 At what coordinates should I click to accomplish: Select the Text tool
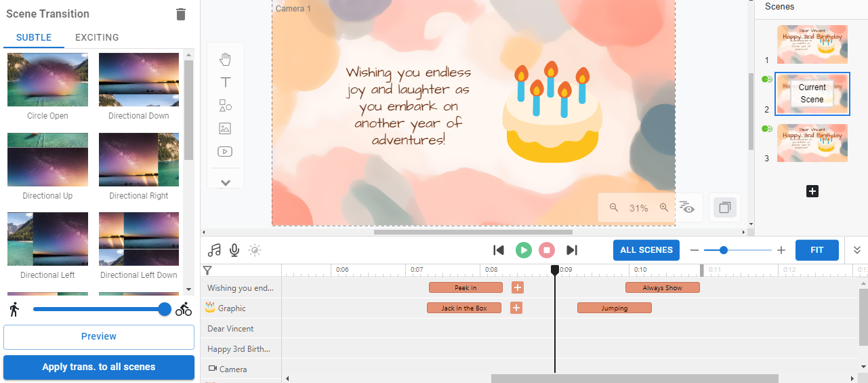[x=225, y=83]
